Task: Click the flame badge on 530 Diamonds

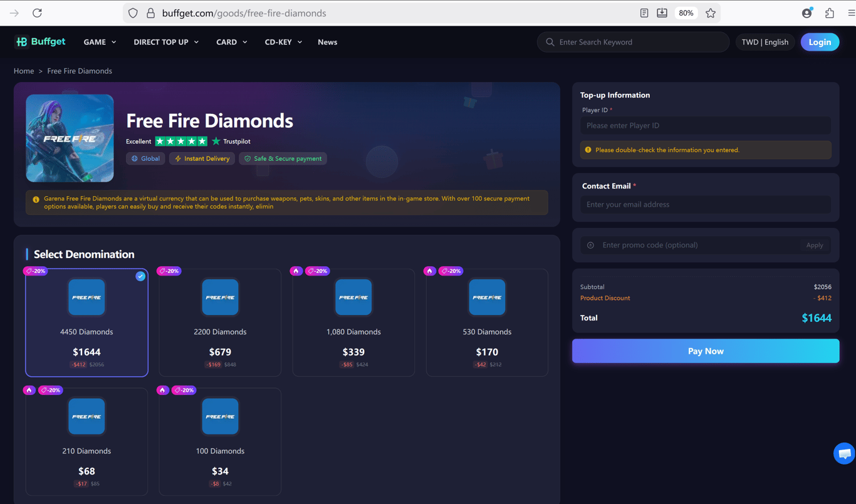Action: coord(429,271)
